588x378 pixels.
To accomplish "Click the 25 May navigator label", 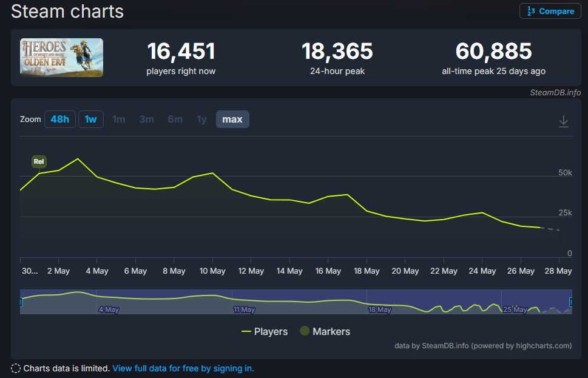I will pyautogui.click(x=515, y=310).
